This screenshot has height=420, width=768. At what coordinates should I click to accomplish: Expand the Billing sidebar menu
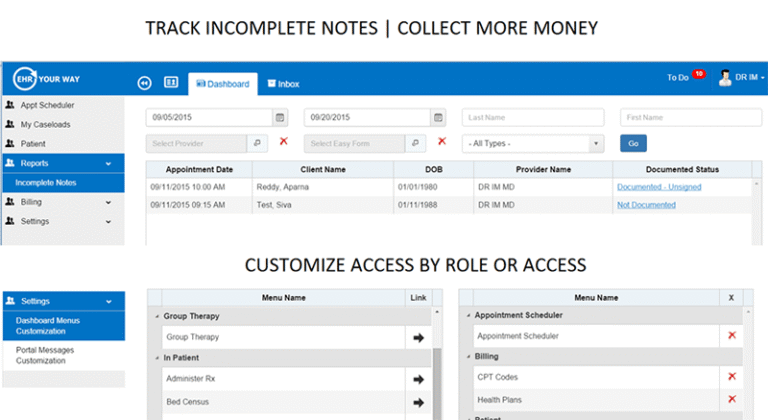click(x=63, y=202)
